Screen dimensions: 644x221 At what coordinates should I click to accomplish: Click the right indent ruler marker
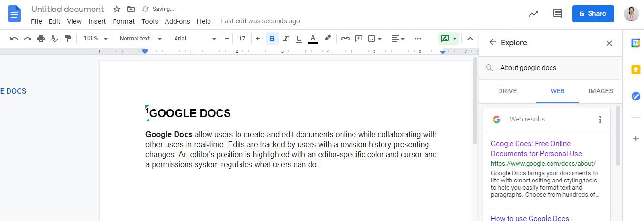[x=443, y=52]
